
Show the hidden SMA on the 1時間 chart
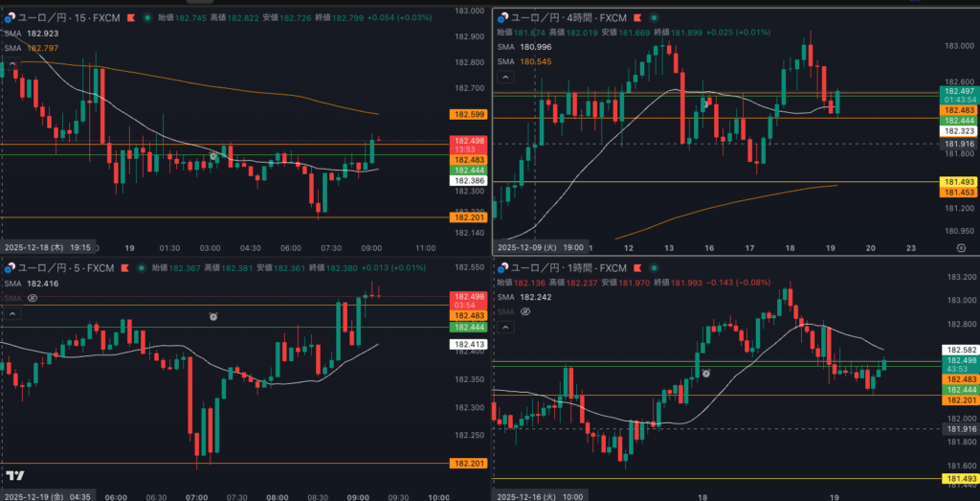click(524, 311)
